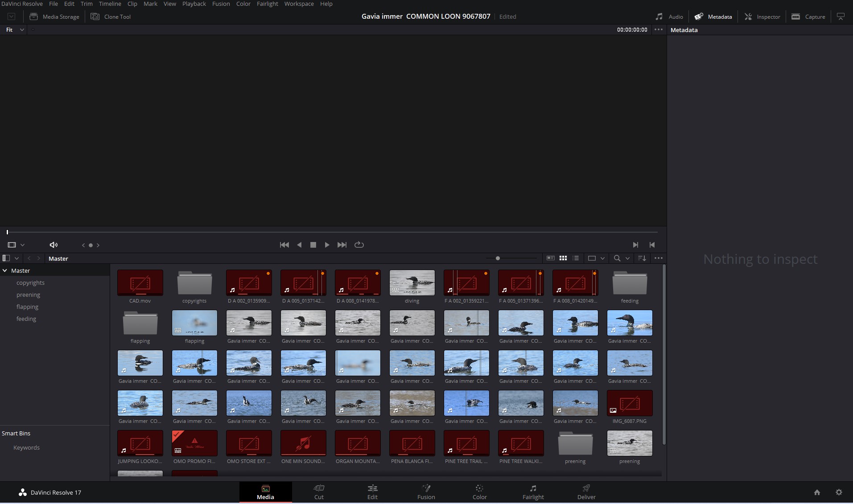Switch media pool to metadata view
This screenshot has width=853, height=504.
point(551,258)
